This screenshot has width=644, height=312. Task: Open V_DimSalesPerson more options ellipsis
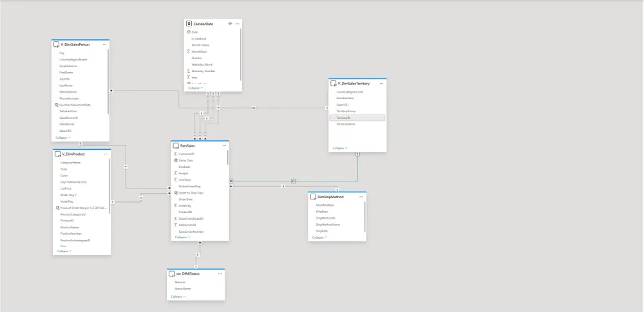click(x=105, y=44)
